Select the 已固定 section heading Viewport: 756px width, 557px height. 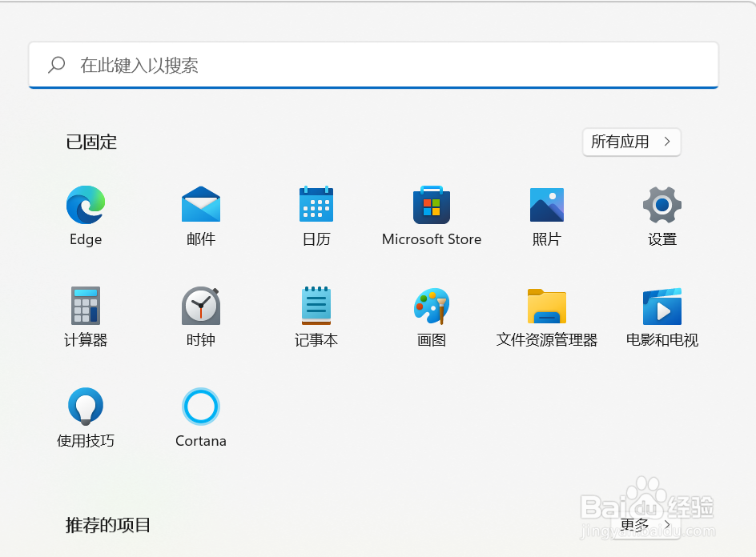(91, 142)
